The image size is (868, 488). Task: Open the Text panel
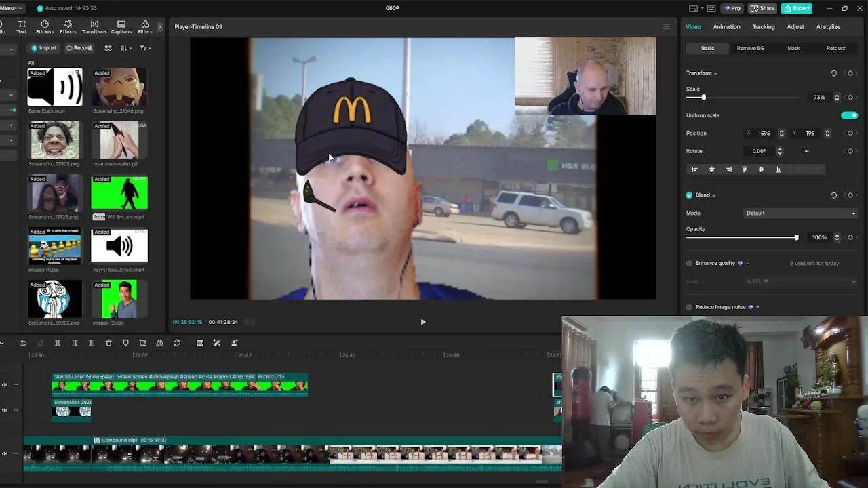point(21,27)
